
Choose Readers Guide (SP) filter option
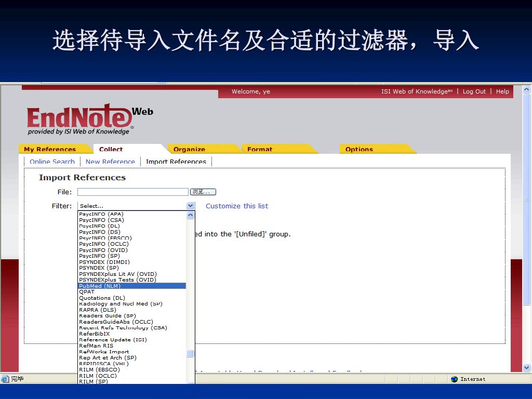[131, 315]
